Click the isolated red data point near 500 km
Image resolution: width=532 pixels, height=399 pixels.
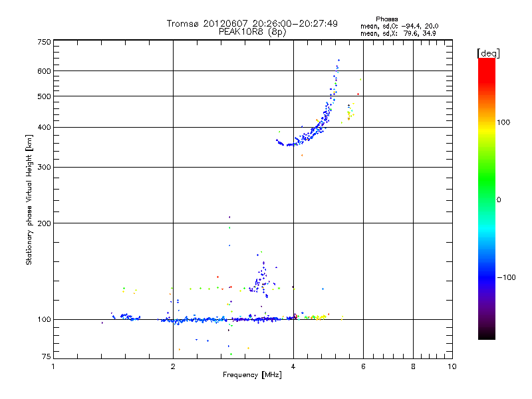click(x=358, y=94)
